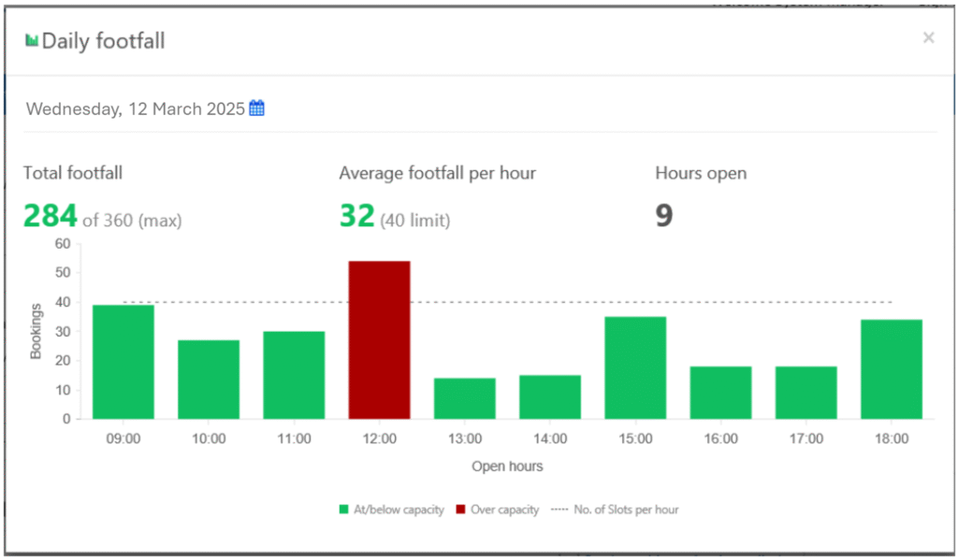This screenshot has height=560, width=958.
Task: Select the 16:00 bookings bar
Action: tap(721, 393)
